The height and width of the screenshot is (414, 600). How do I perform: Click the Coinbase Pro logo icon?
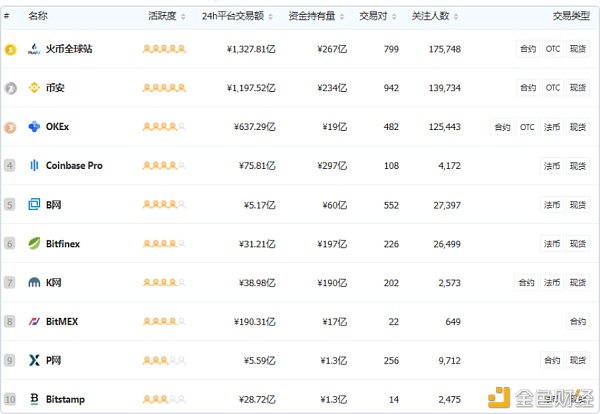coord(34,165)
